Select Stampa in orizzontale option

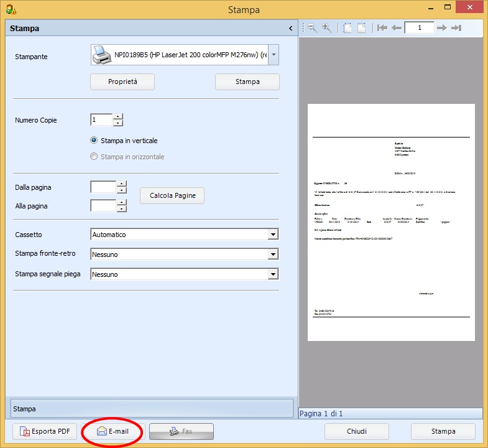pyautogui.click(x=94, y=157)
